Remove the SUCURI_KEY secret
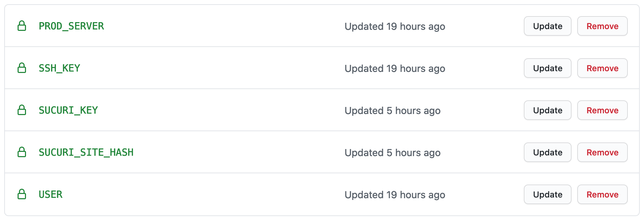The image size is (644, 221). (x=602, y=110)
